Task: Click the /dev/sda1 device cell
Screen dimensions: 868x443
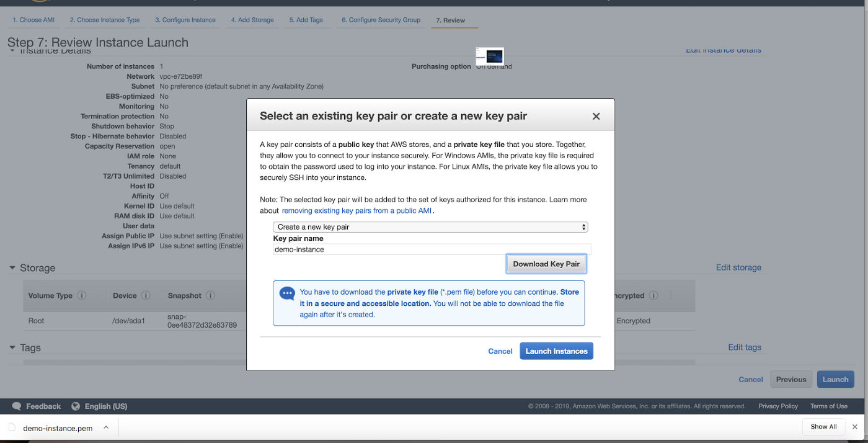Action: coord(128,321)
